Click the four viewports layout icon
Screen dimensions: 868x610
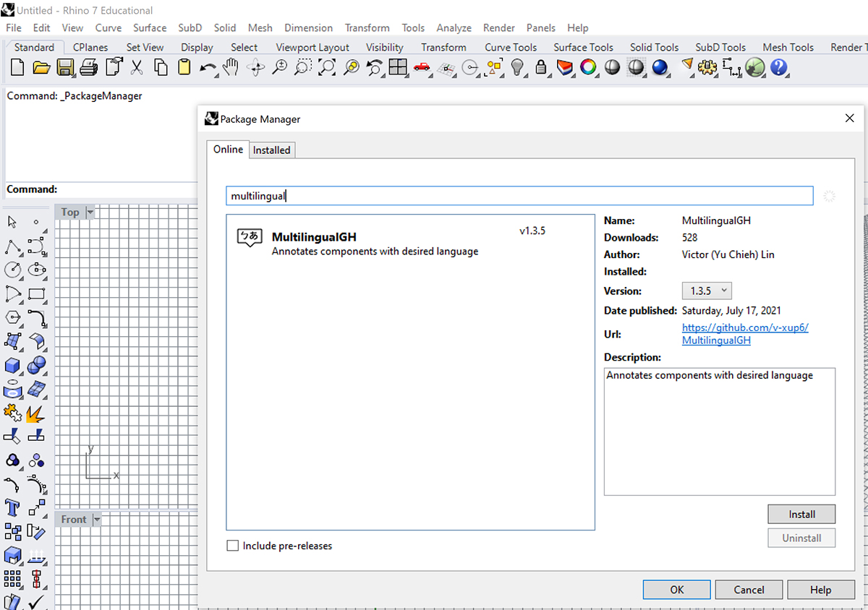(398, 68)
